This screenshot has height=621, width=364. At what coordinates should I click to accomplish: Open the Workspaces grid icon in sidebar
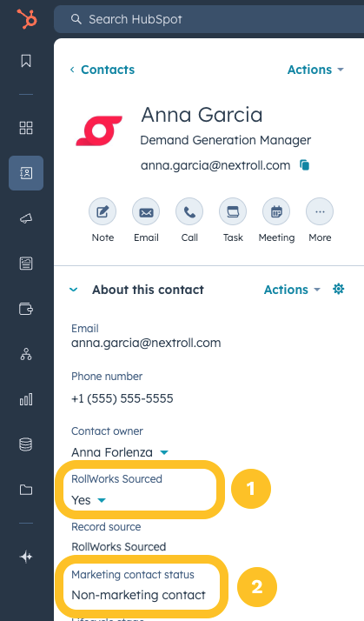(x=26, y=128)
